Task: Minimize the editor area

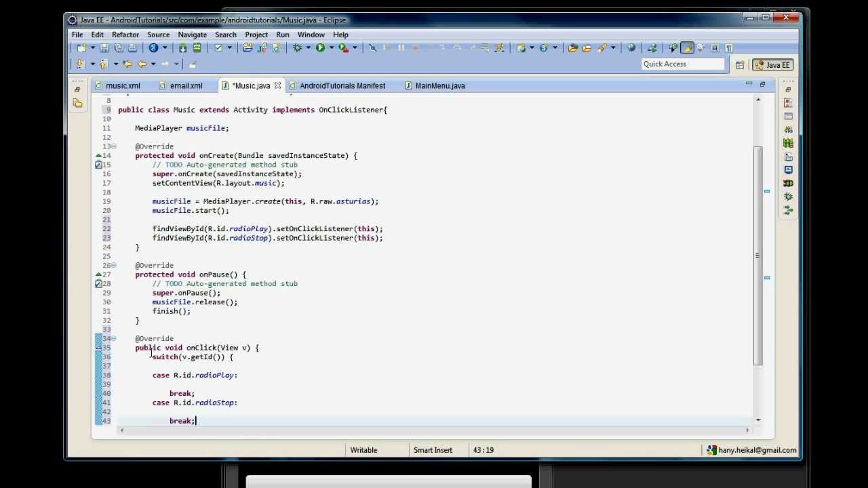Action: coord(749,84)
